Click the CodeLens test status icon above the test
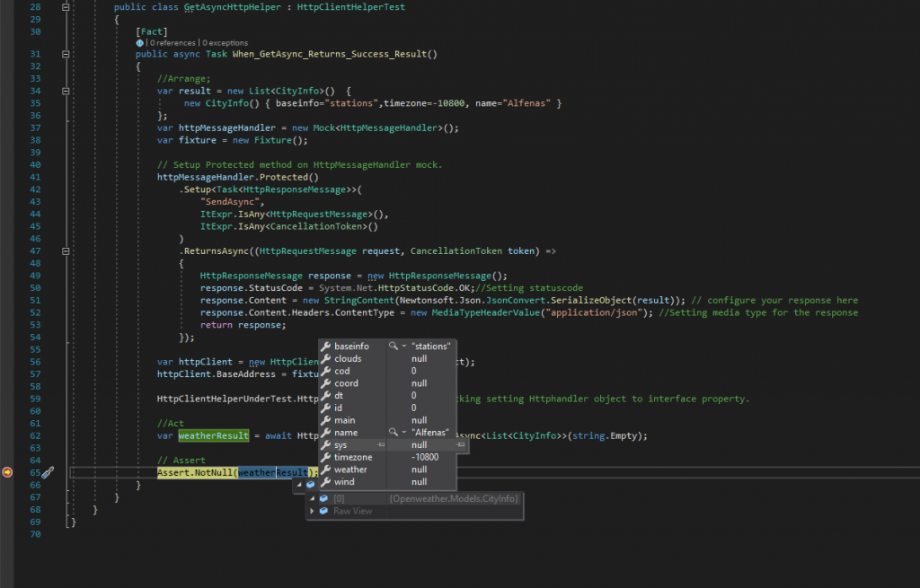The image size is (920, 588). [140, 42]
